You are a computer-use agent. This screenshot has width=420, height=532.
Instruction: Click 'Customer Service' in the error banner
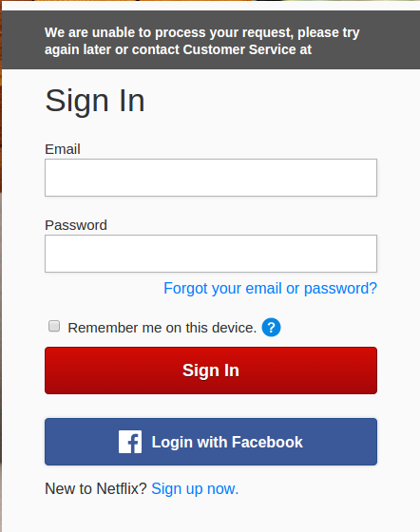[239, 49]
